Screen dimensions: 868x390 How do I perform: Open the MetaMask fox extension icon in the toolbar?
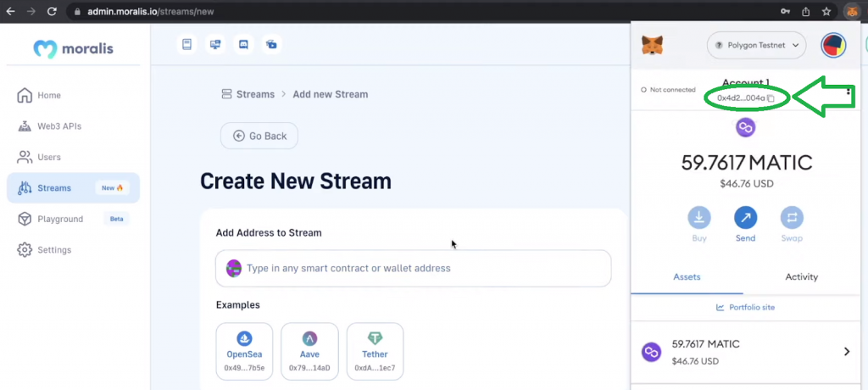coord(852,11)
